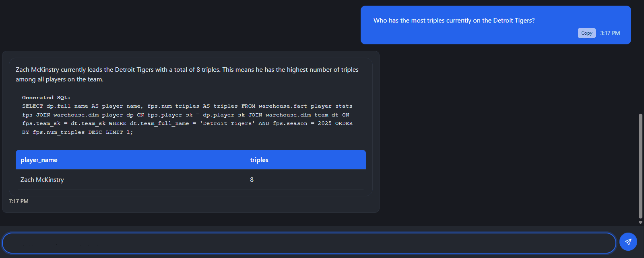Click the scrollbar down arrow
Screen dimensions: 644x258
pyautogui.click(x=640, y=223)
